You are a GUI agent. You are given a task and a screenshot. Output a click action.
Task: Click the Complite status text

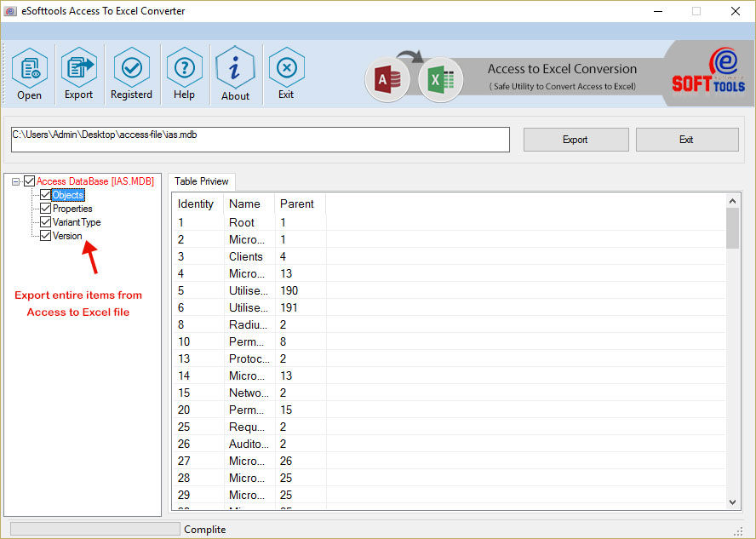(205, 530)
